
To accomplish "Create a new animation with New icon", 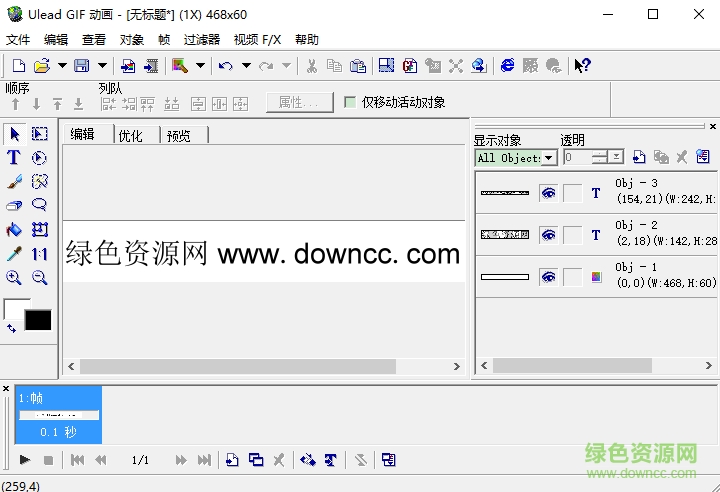I will [19, 66].
